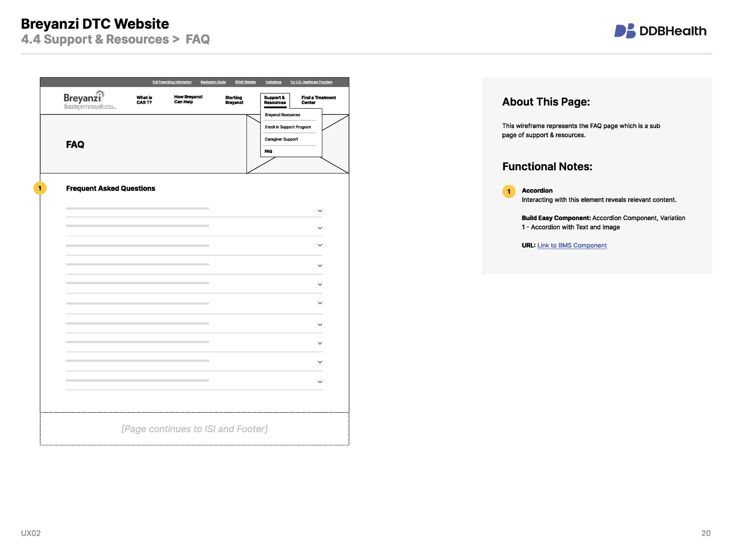Screen dimensions: 731x560
Task: Collapse the third FAQ accordion chevron
Action: pos(320,245)
